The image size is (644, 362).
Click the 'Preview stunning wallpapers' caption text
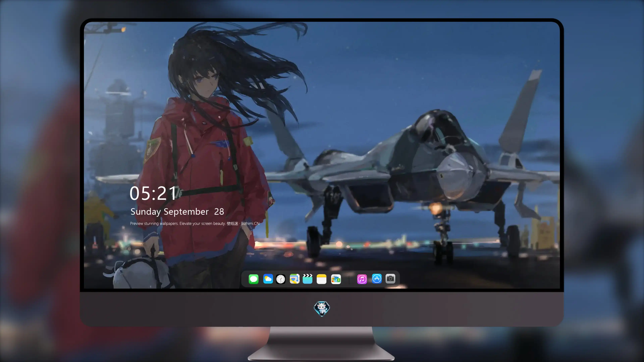click(x=195, y=224)
